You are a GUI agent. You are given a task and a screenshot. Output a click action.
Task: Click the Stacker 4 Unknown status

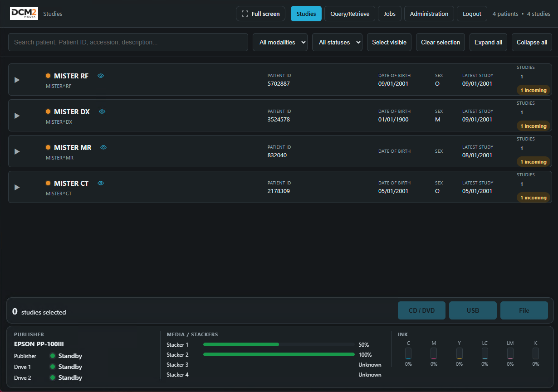[x=370, y=375]
